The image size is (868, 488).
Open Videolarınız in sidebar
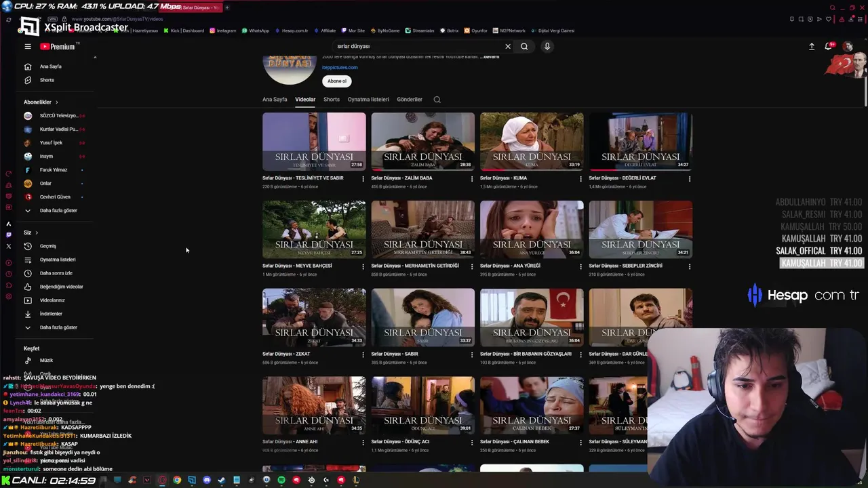click(x=52, y=300)
